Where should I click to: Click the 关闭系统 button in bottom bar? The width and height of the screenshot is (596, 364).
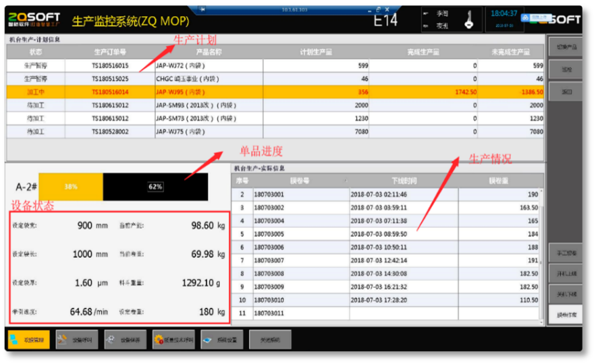click(x=270, y=340)
